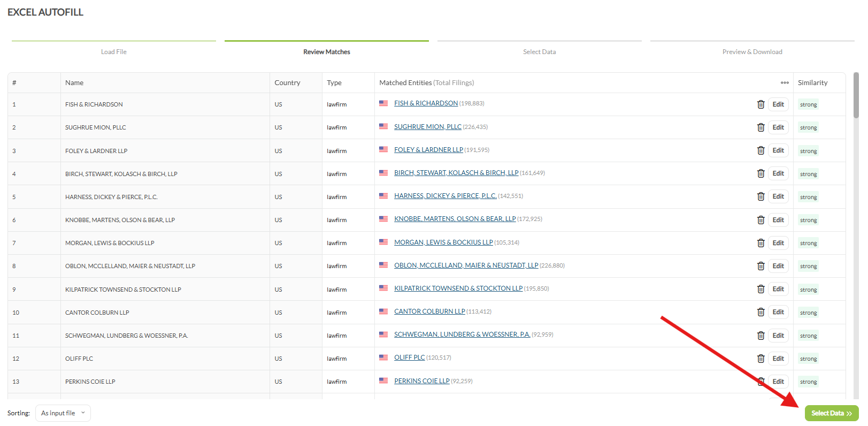Open the Sorting dropdown set to As input file
Screen dimensions: 868x426
coord(63,413)
